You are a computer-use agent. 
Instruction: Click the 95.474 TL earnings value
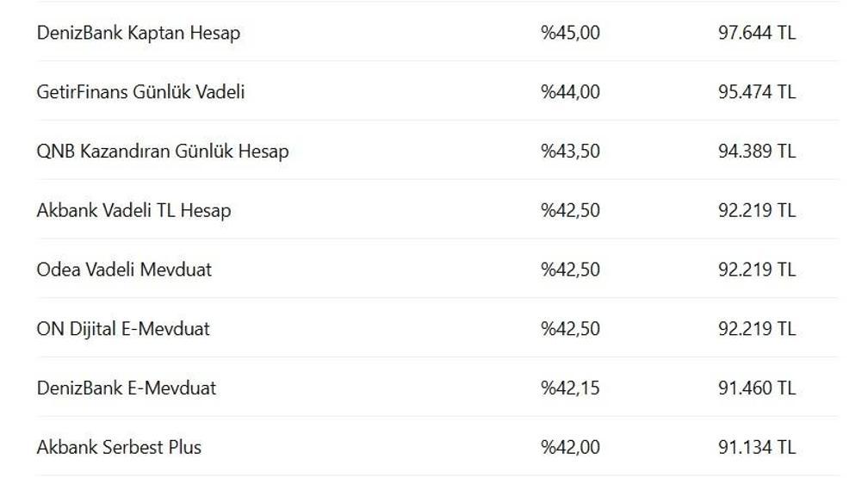click(x=757, y=92)
